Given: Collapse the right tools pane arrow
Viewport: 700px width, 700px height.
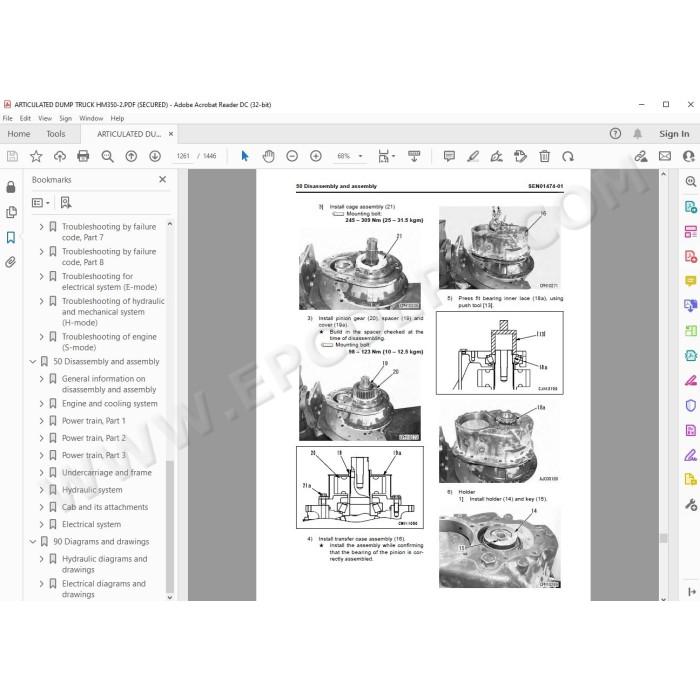Looking at the screenshot, I should pyautogui.click(x=691, y=592).
